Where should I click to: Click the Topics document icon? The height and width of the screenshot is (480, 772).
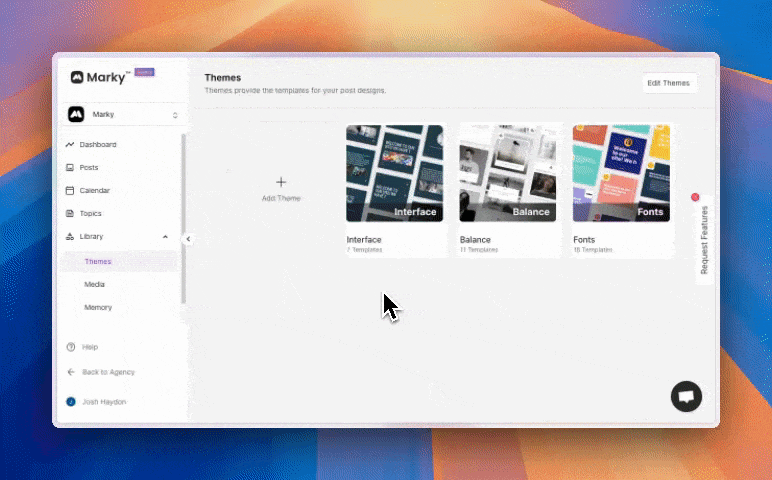(70, 214)
